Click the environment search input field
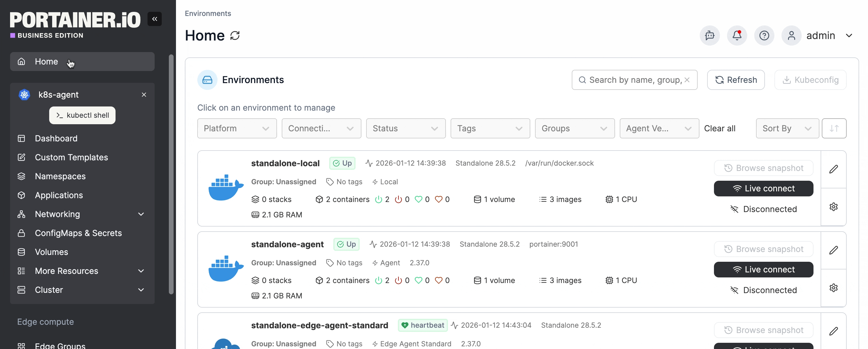This screenshot has width=868, height=349. [633, 80]
